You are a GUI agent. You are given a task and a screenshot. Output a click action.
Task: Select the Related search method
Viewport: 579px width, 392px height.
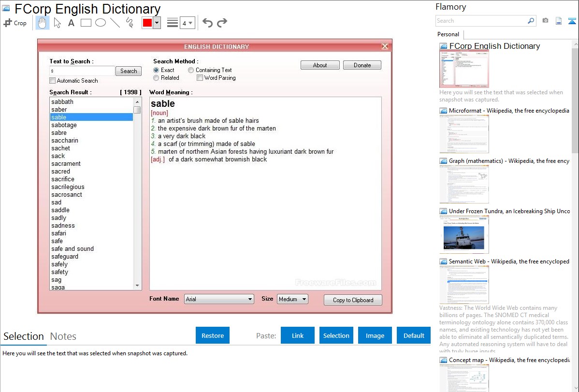coord(156,78)
